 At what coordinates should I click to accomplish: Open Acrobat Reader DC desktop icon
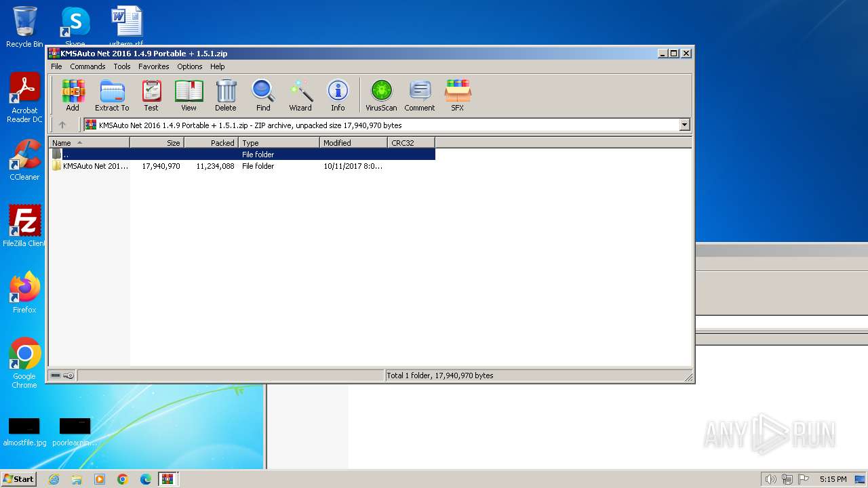tap(24, 98)
